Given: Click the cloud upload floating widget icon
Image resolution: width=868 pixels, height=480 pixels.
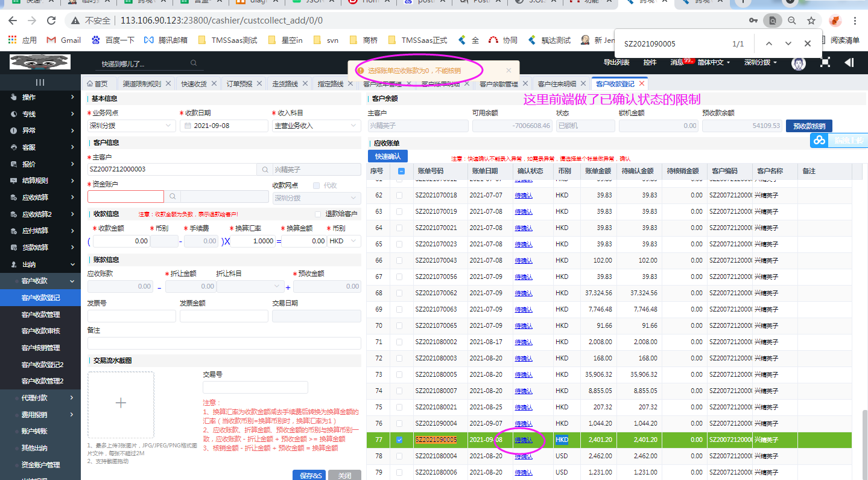Looking at the screenshot, I should click(819, 140).
